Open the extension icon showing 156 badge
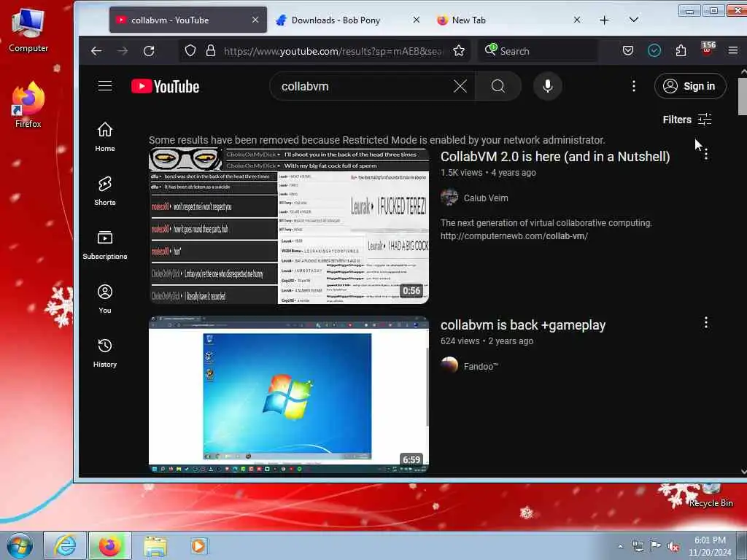This screenshot has height=560, width=747. (707, 49)
